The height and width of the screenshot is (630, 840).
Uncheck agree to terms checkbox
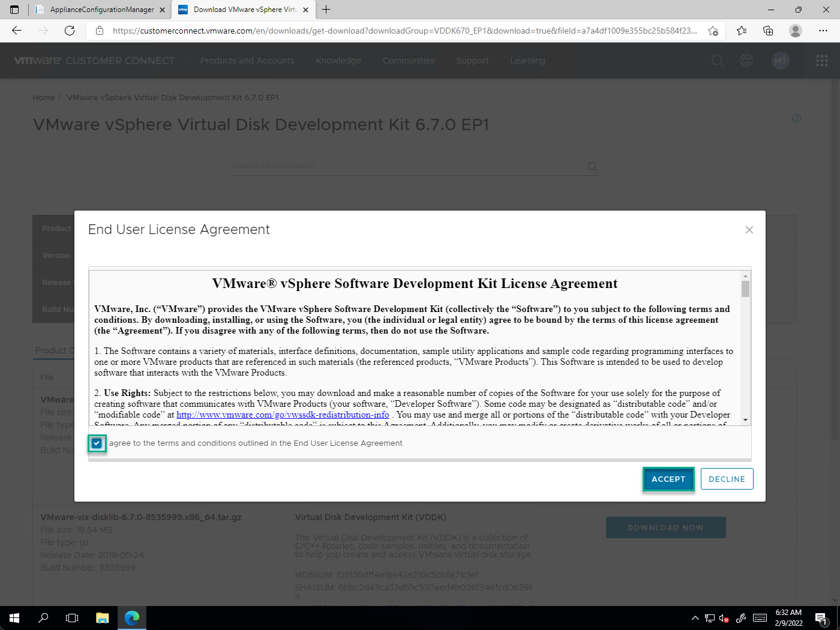[x=97, y=443]
